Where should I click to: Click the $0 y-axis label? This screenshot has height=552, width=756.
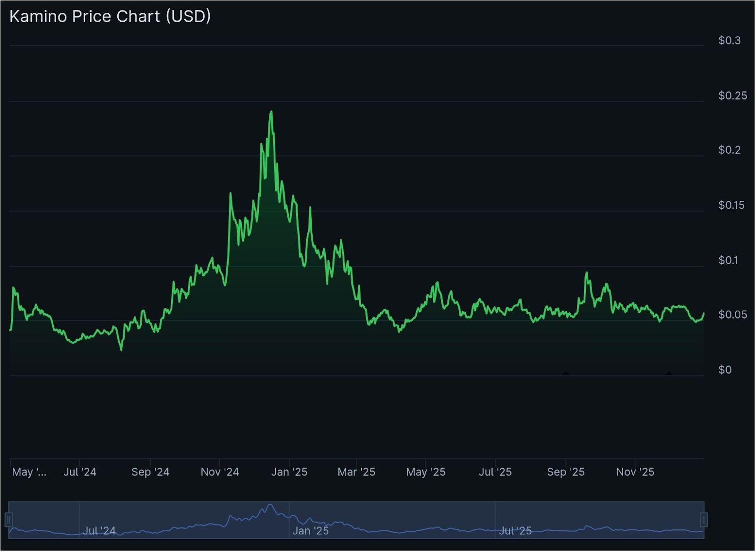725,370
